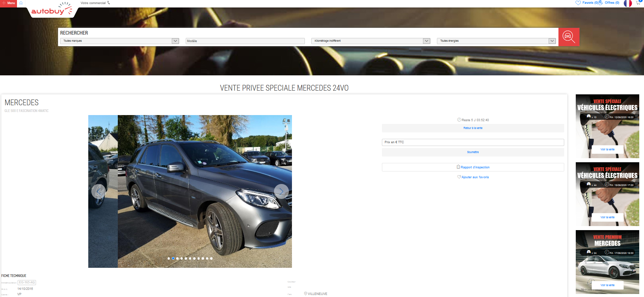Screen dimensions: 644x297
Task: Click the VILLENEUVE location pin
Action: click(306, 294)
